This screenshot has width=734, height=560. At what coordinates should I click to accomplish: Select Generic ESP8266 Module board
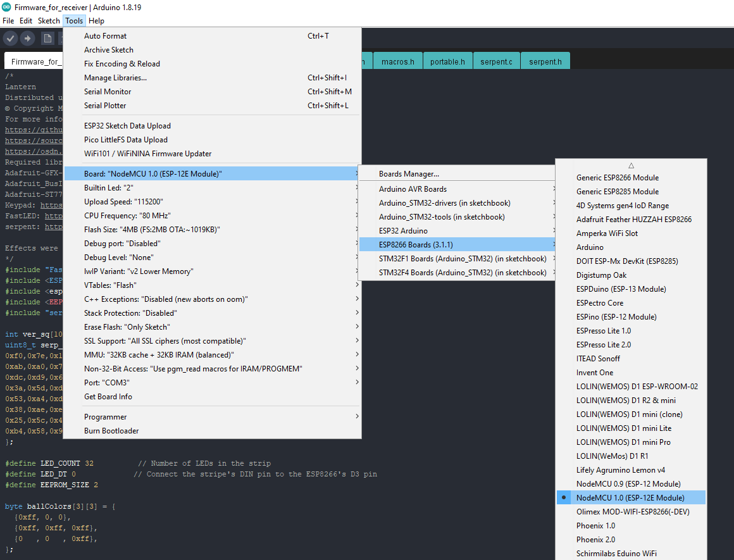pos(631,177)
